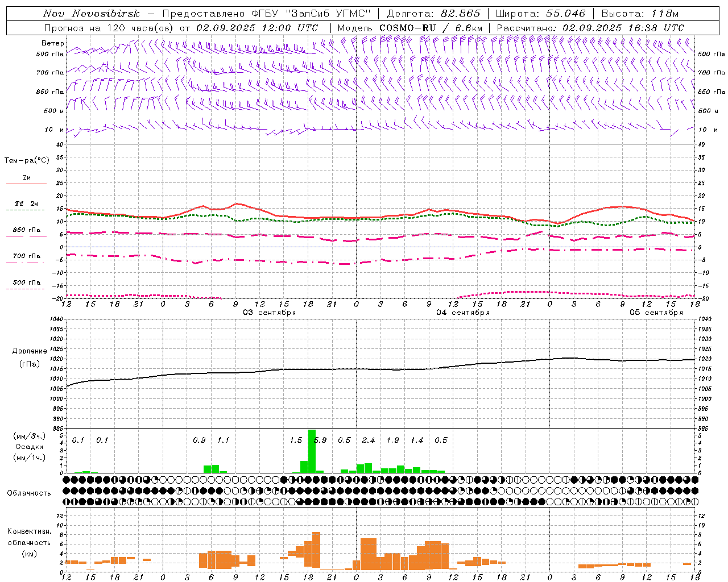This screenshot has height=582, width=728.
Task: Click the dotted line sample under '500 гПа' temperature legend
Action: [x=26, y=289]
